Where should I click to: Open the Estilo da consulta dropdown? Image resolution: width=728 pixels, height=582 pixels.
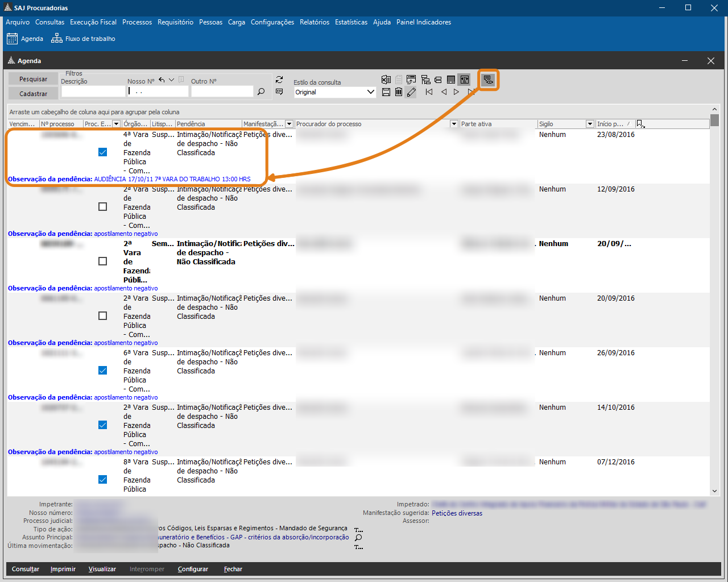click(x=371, y=92)
